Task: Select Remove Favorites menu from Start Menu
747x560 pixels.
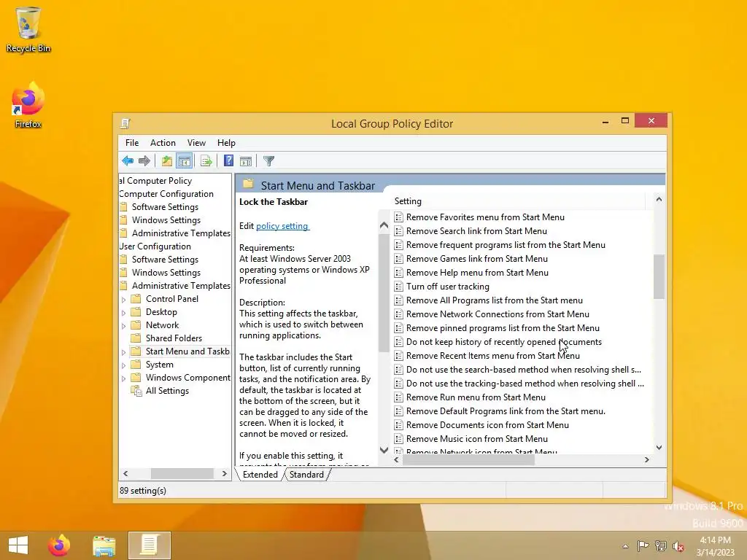Action: [x=485, y=217]
